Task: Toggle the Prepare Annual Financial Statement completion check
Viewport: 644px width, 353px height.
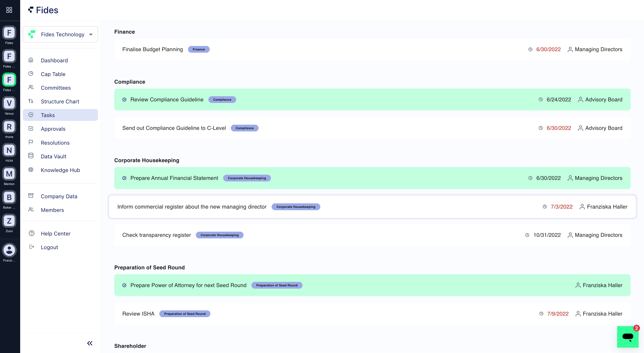Action: pos(124,178)
